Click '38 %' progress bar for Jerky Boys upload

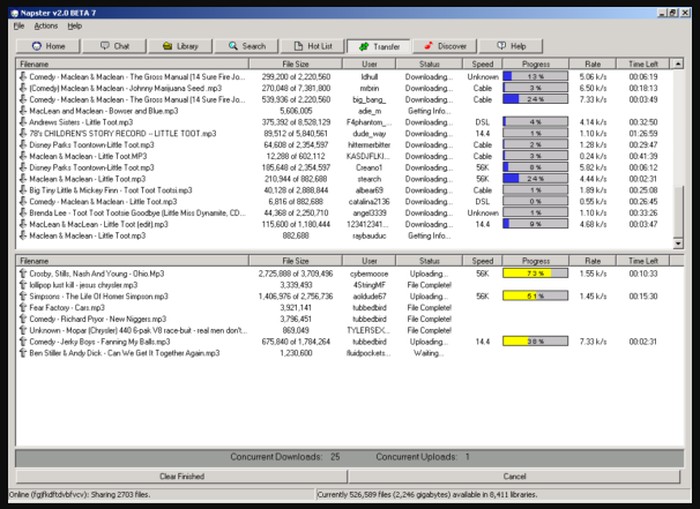pyautogui.click(x=535, y=342)
